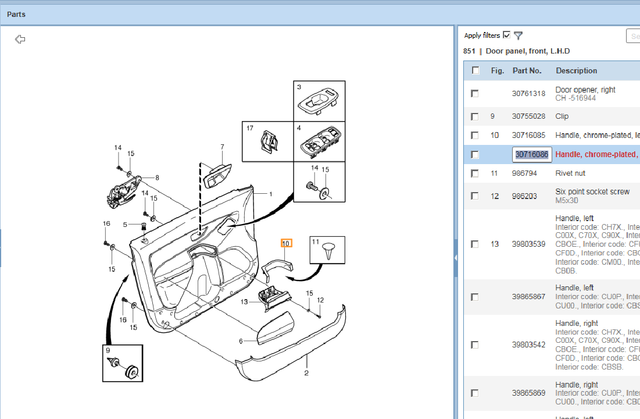Screen dimensions: 640x419
Task: Sort by the Part No. column header
Action: [x=527, y=71]
